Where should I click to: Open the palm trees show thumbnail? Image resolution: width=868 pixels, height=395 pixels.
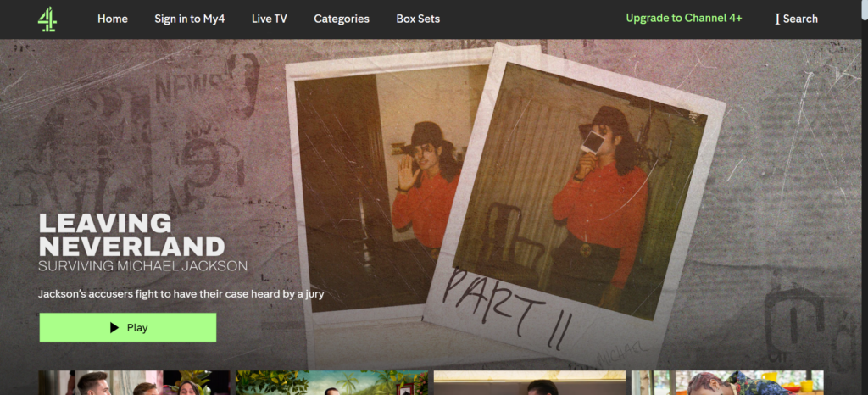[x=331, y=383]
